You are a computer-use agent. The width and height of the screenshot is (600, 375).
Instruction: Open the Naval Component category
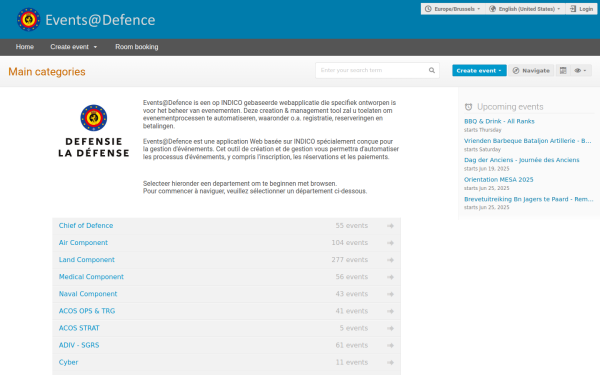(88, 294)
